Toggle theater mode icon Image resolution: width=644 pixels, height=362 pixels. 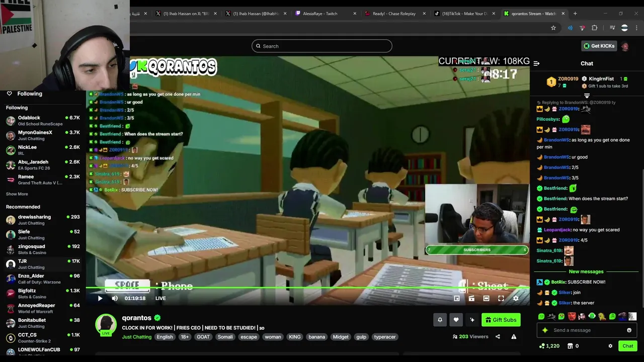point(486,299)
